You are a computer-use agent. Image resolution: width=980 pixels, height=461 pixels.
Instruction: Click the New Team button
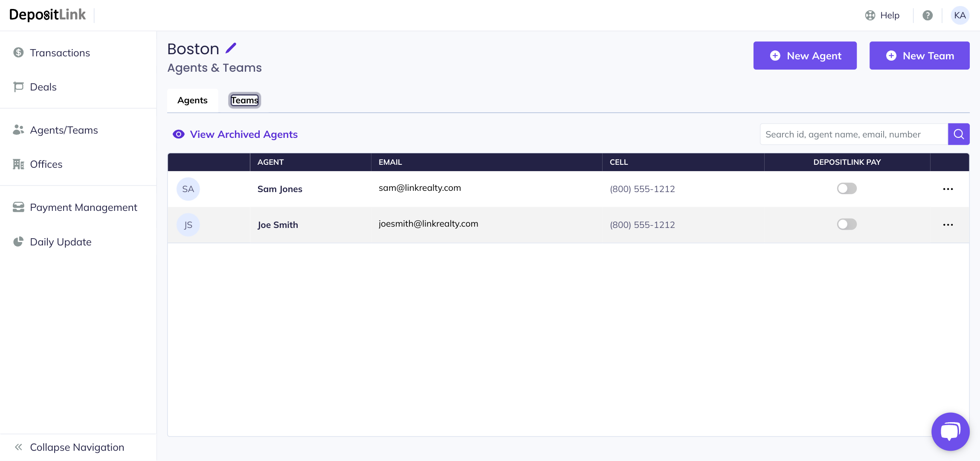919,55
